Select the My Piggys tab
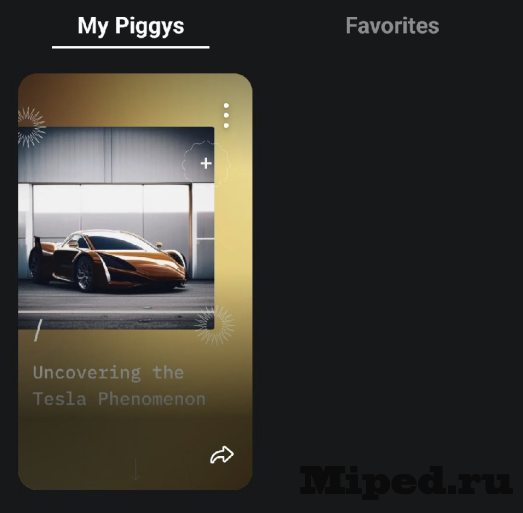Viewport: 523px width, 513px height. point(131,26)
